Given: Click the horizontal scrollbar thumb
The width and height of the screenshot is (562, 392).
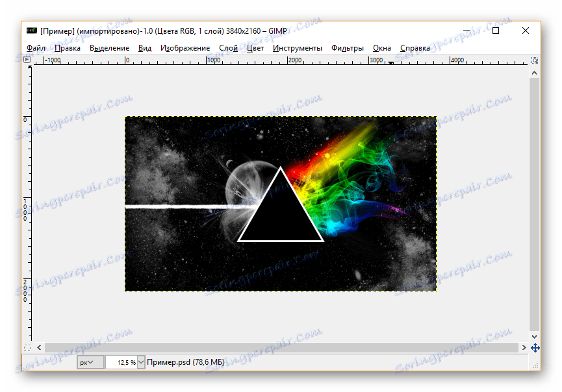Looking at the screenshot, I should click(281, 348).
